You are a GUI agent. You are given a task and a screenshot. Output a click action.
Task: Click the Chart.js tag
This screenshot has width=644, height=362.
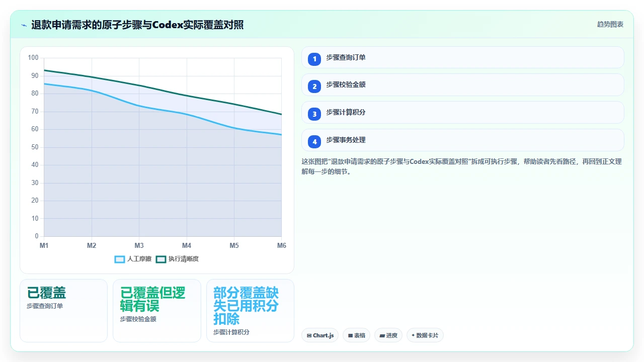(320, 335)
